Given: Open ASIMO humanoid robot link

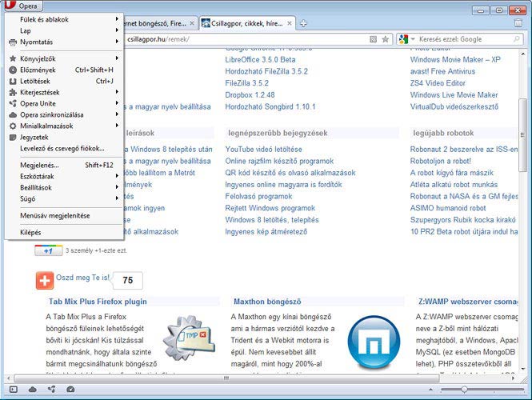Looking at the screenshot, I should (448, 208).
